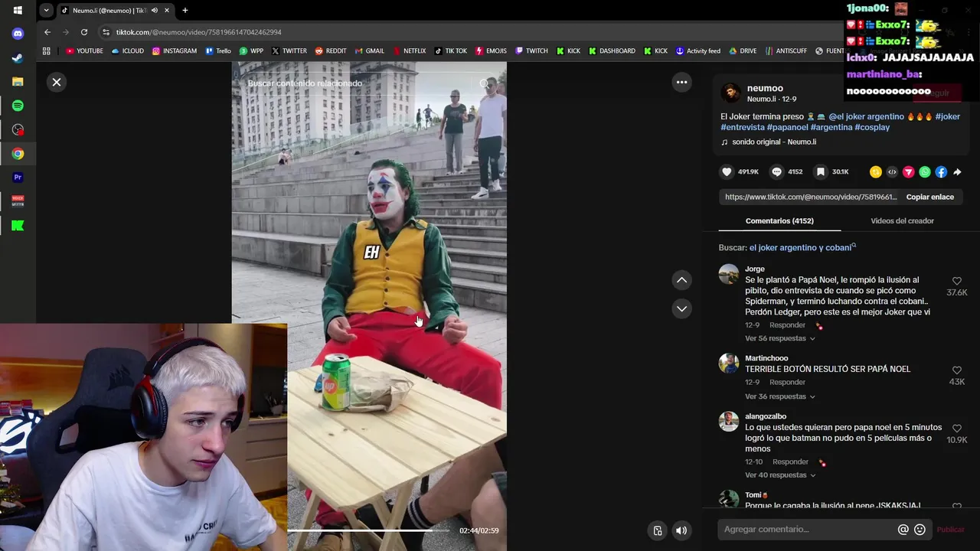
Task: Open the DASHBOARD bookmark
Action: coord(612,51)
